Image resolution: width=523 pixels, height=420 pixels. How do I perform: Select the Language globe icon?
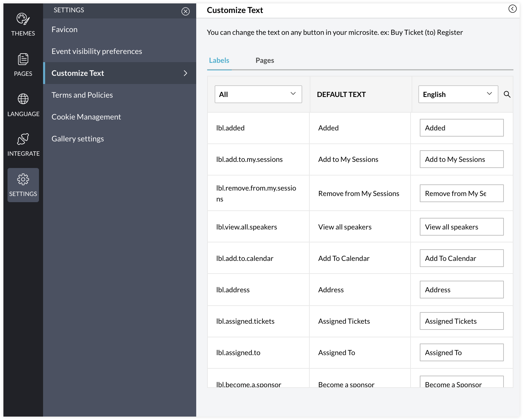pos(23,99)
